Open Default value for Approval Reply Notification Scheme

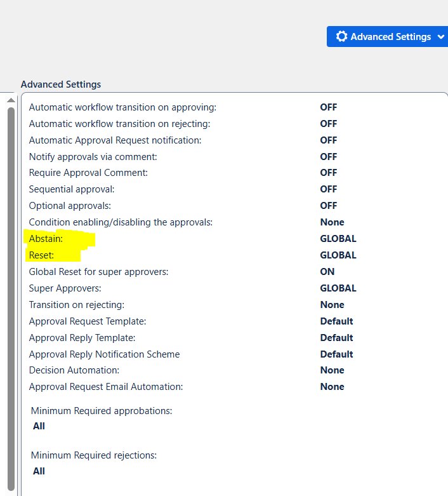[x=336, y=354]
